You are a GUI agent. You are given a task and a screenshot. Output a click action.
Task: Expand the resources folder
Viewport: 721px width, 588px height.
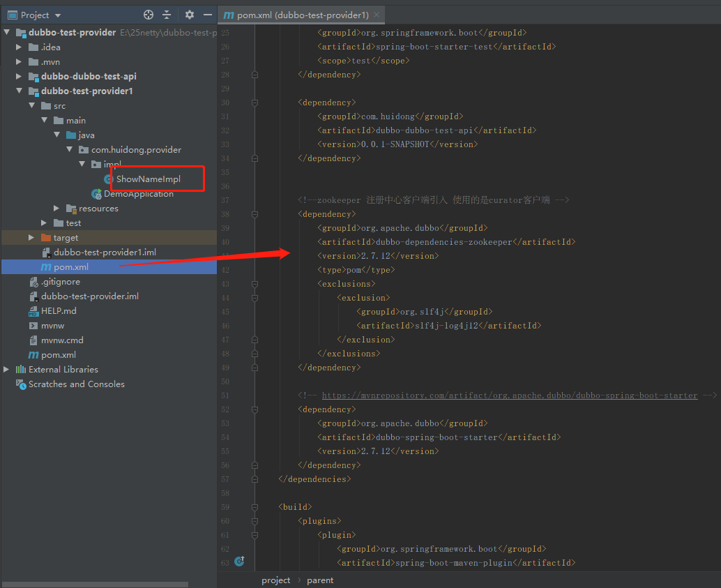click(56, 209)
